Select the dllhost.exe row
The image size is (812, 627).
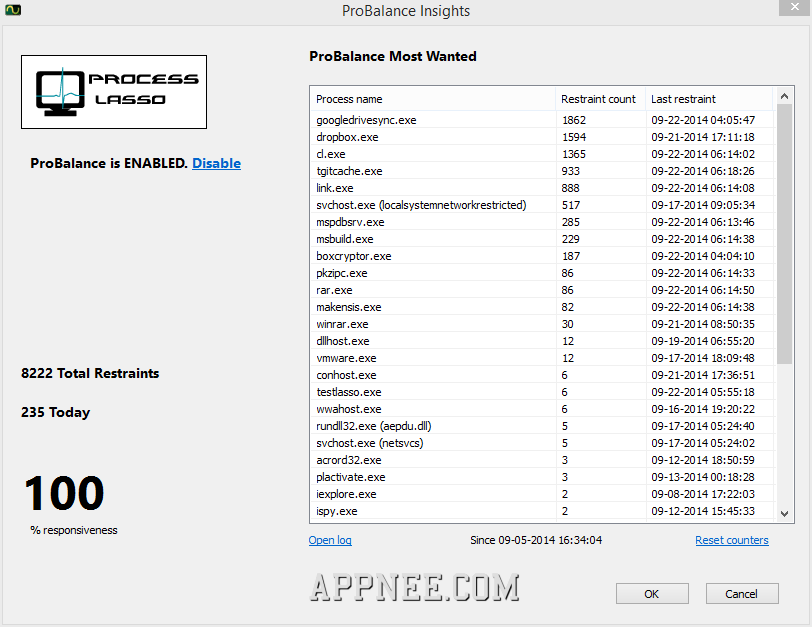[x=542, y=341]
